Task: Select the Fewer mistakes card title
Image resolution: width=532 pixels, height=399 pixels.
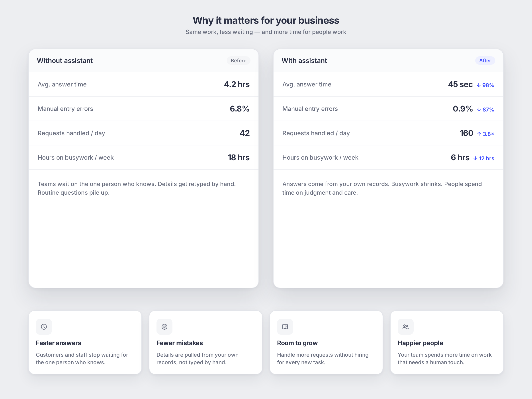Action: (179, 343)
